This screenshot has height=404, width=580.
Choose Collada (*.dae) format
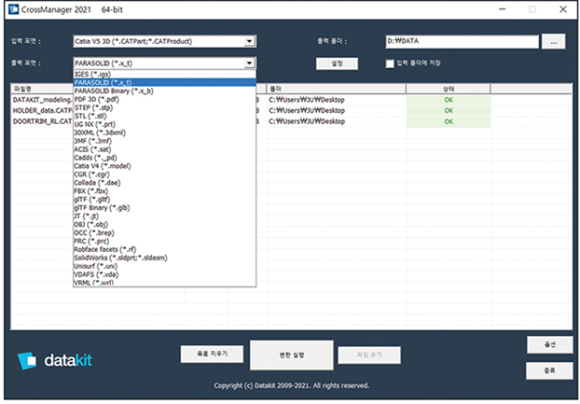click(x=165, y=182)
